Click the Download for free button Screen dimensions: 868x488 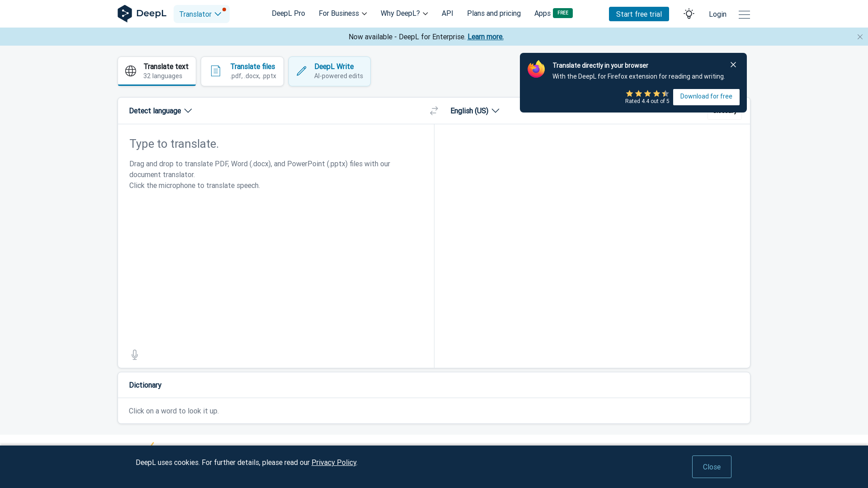point(706,97)
